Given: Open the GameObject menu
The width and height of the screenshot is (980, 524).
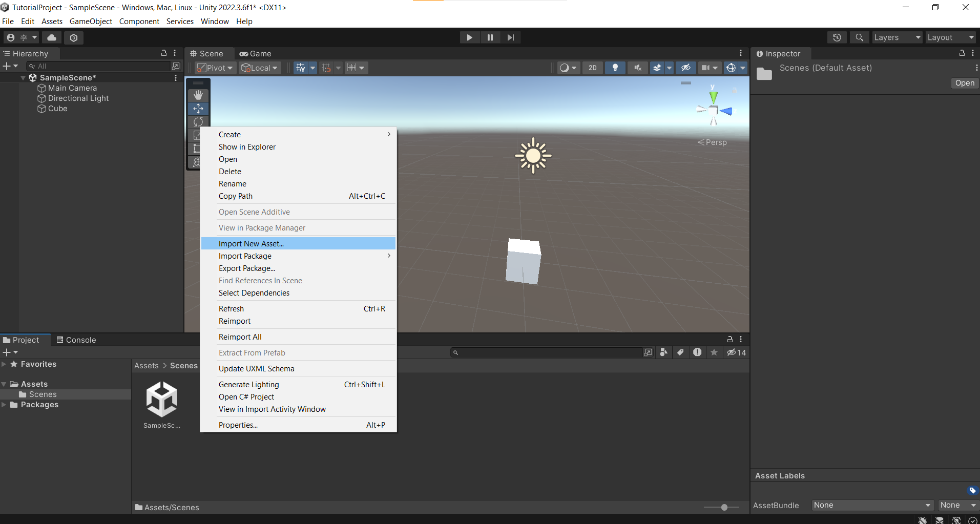Looking at the screenshot, I should pyautogui.click(x=91, y=22).
